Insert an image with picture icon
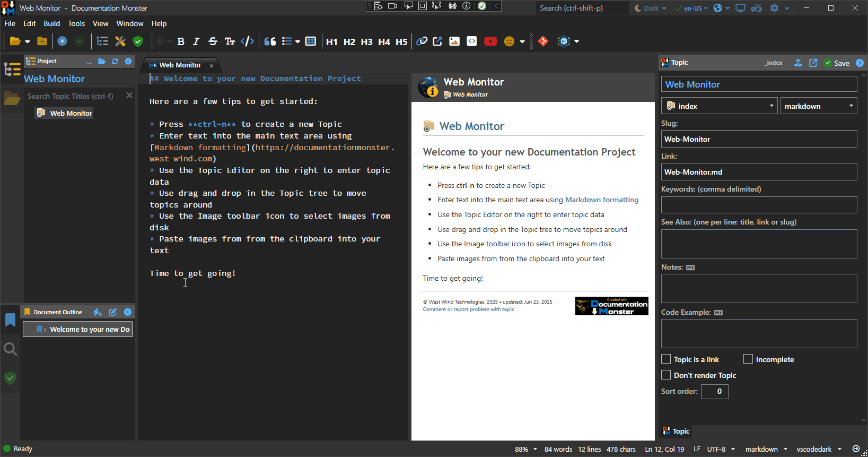Screen dimensions: 868x457 tap(454, 41)
